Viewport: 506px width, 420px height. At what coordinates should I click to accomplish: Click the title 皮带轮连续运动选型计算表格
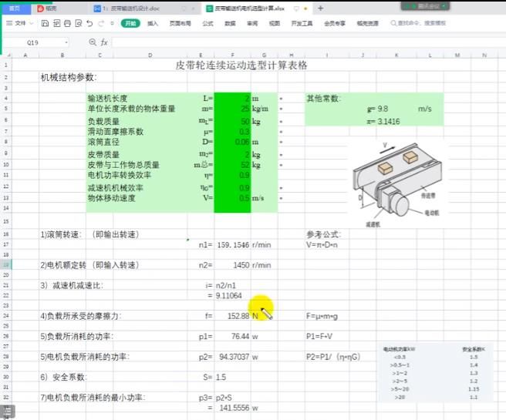click(x=241, y=66)
